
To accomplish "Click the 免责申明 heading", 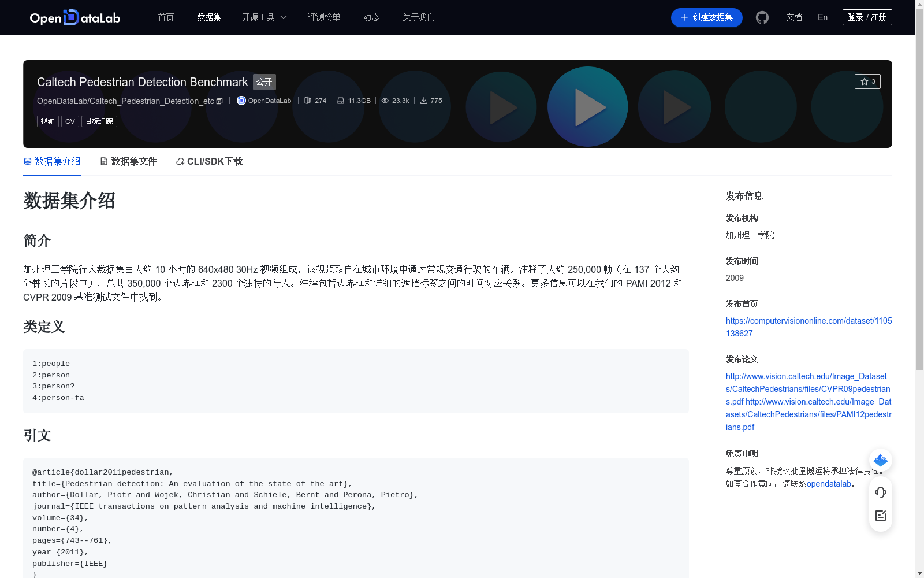I will pyautogui.click(x=742, y=454).
